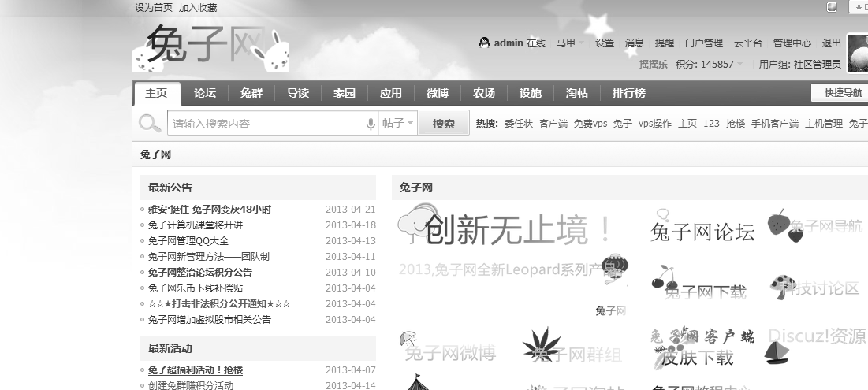The width and height of the screenshot is (868, 390).
Task: Open the 微博 navigation tab
Action: pyautogui.click(x=438, y=93)
